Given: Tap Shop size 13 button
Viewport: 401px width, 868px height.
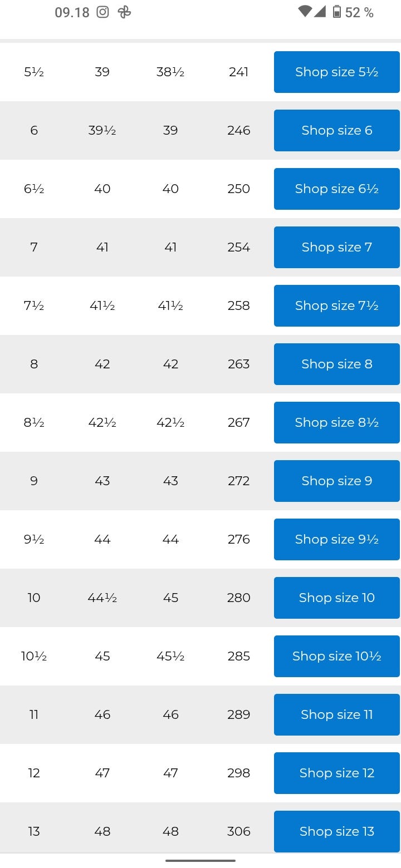Looking at the screenshot, I should pyautogui.click(x=336, y=831).
